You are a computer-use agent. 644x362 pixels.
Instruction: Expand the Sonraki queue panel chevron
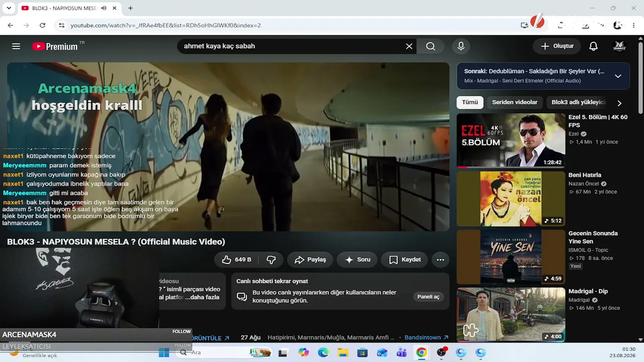tap(618, 76)
